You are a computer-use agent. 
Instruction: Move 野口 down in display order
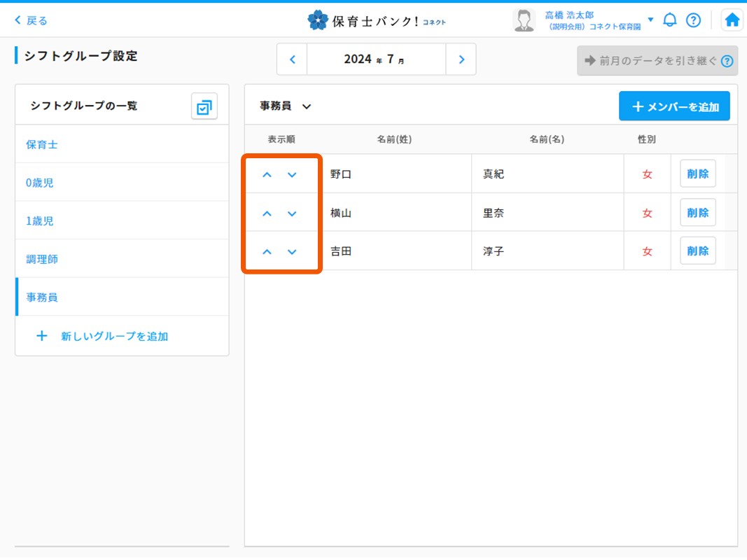(x=292, y=175)
